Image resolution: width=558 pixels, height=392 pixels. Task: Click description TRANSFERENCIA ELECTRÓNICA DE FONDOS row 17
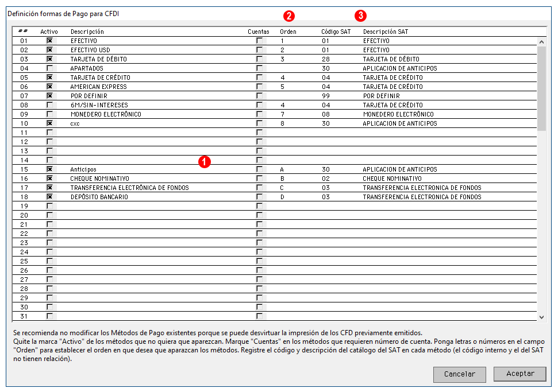[x=129, y=188]
